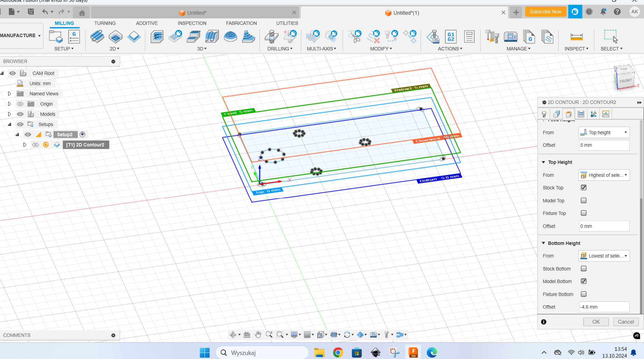
Task: Switch to the UTILITIES tab
Action: [287, 23]
